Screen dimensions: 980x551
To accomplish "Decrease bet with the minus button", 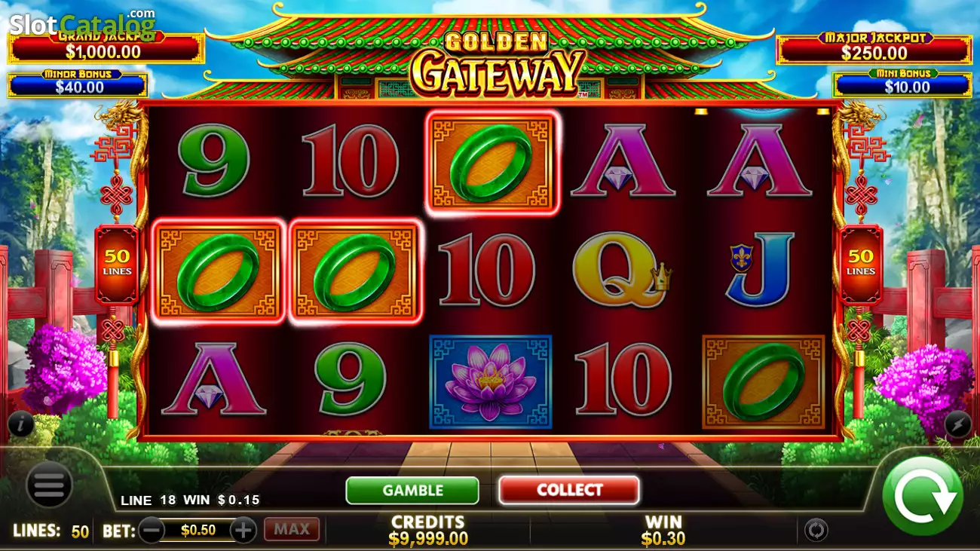I will [x=152, y=530].
